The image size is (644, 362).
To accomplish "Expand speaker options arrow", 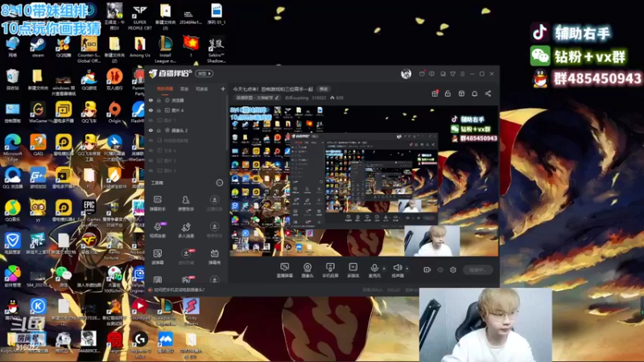I will tap(407, 269).
